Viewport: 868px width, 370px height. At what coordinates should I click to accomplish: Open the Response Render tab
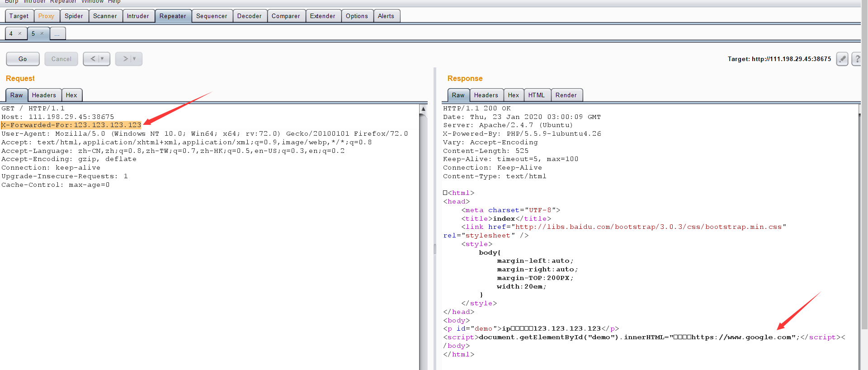[566, 95]
